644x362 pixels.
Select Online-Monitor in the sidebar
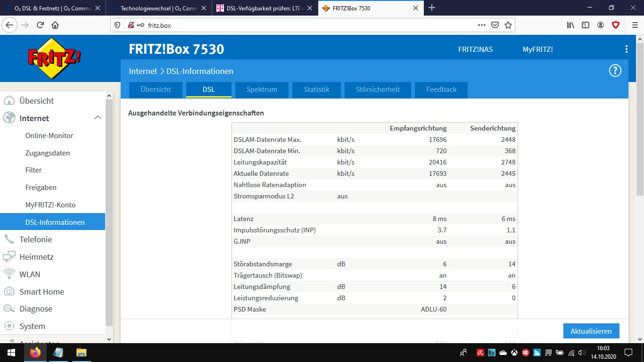[x=49, y=136]
